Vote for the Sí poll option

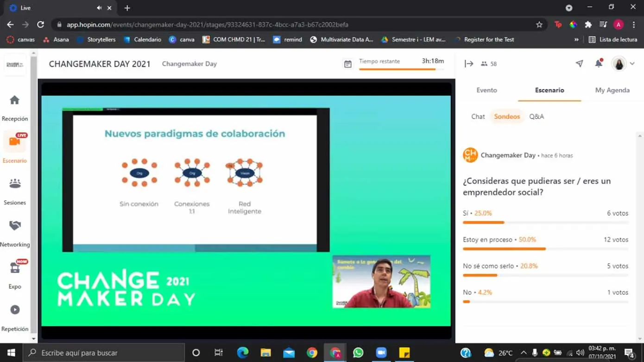545,217
